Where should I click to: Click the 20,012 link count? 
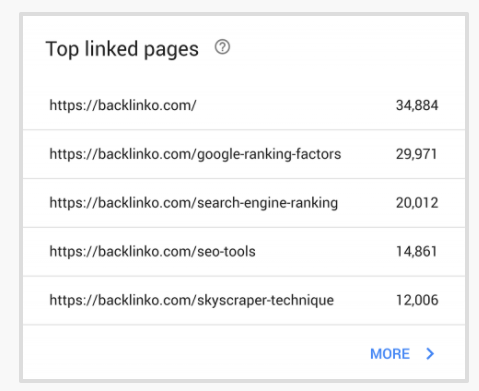417,203
